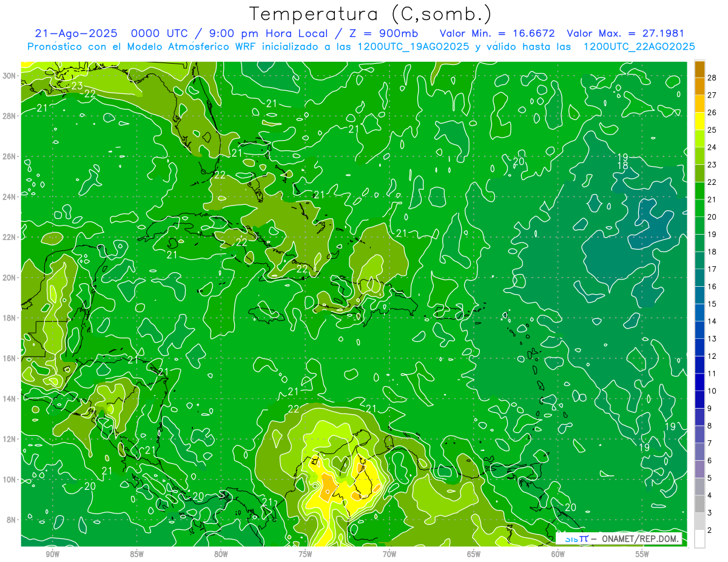Click the 28N latitude axis label
This screenshot has height=562, width=728.
coord(10,115)
